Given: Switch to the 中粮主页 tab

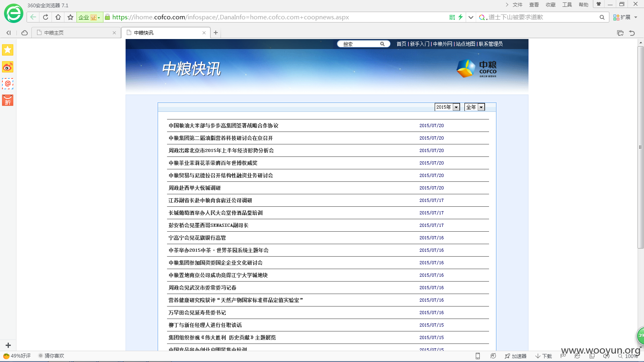Looking at the screenshot, I should coord(76,33).
